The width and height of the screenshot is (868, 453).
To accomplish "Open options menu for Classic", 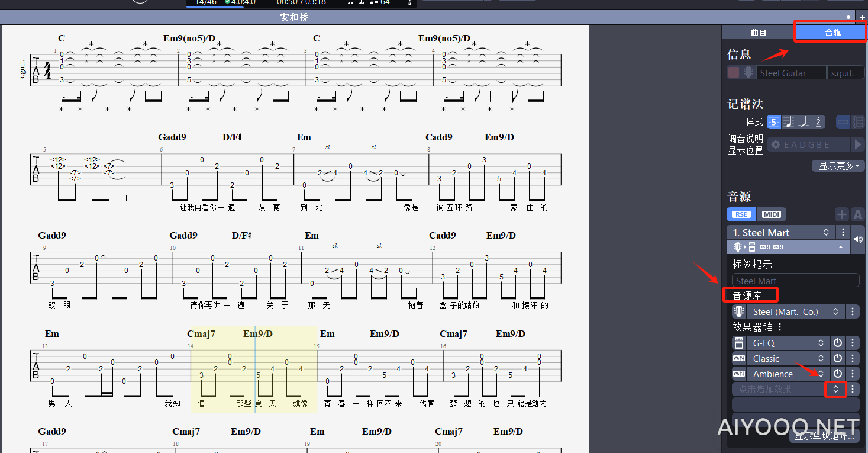I will [x=853, y=358].
